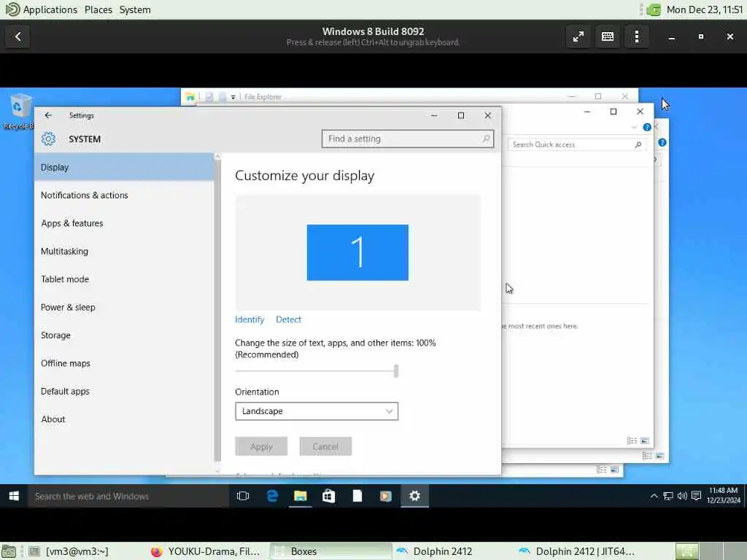This screenshot has height=560, width=747.
Task: Select Notifications & actions in sidebar
Action: 124,195
